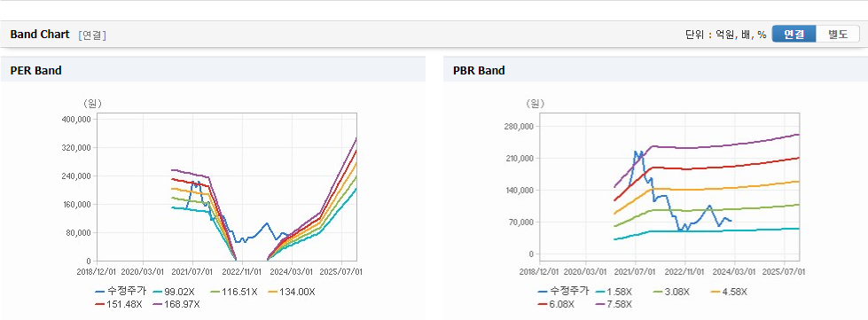Toggle 7.58X legend line in PBR Band
Screen dimensions: 868x320
[x=614, y=304]
